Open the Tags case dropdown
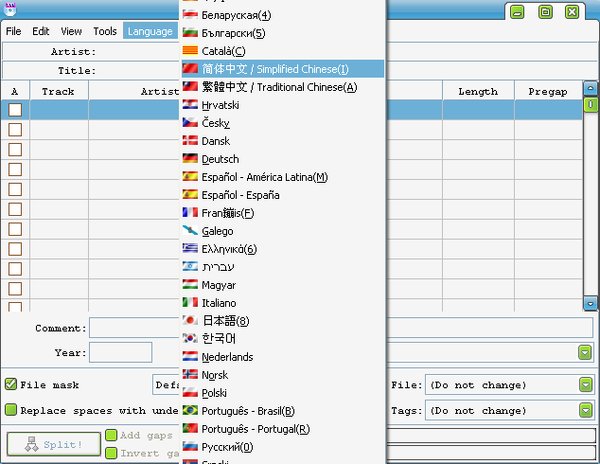This screenshot has height=464, width=600. click(586, 410)
